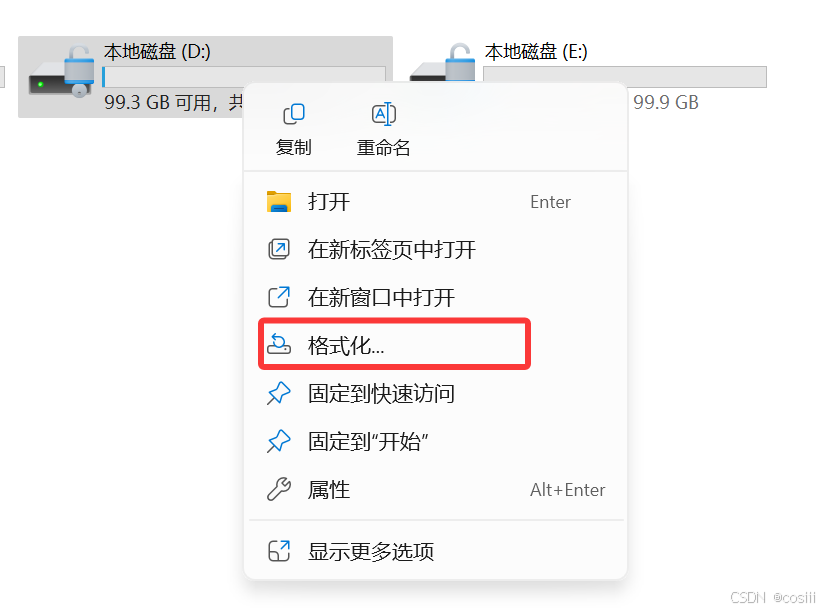Select 固定到快速访问 option
This screenshot has width=831, height=613.
(436, 394)
